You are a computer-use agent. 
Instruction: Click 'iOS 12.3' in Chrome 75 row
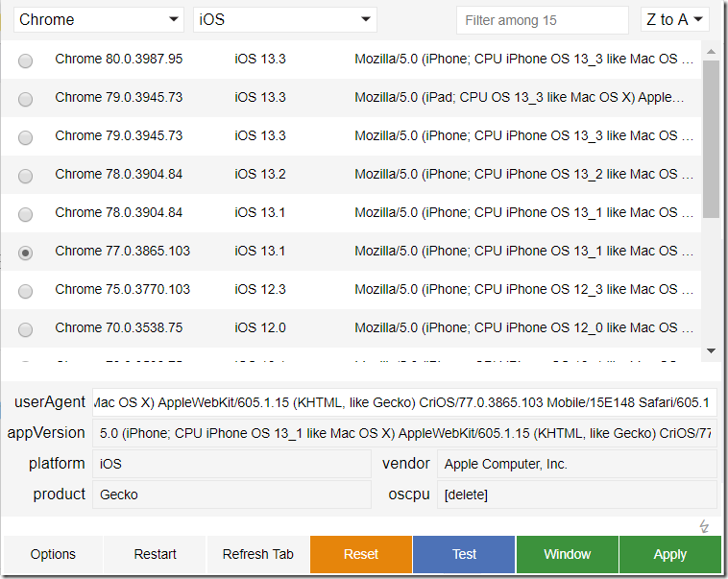260,289
